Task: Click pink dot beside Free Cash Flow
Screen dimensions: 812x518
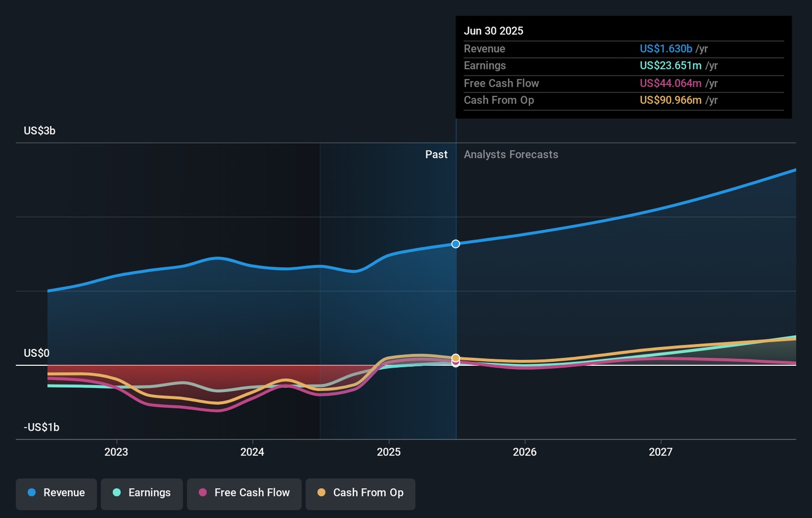Action: pos(203,493)
